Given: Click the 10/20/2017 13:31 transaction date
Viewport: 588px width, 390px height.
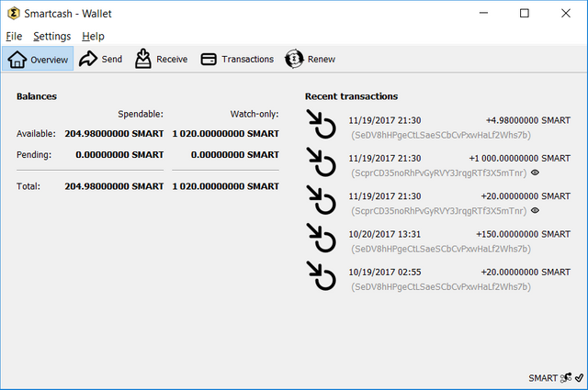Looking at the screenshot, I should pyautogui.click(x=385, y=234).
